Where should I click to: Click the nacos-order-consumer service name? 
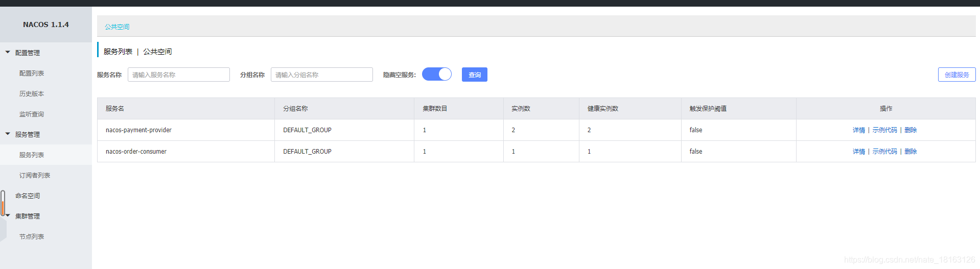coord(136,152)
